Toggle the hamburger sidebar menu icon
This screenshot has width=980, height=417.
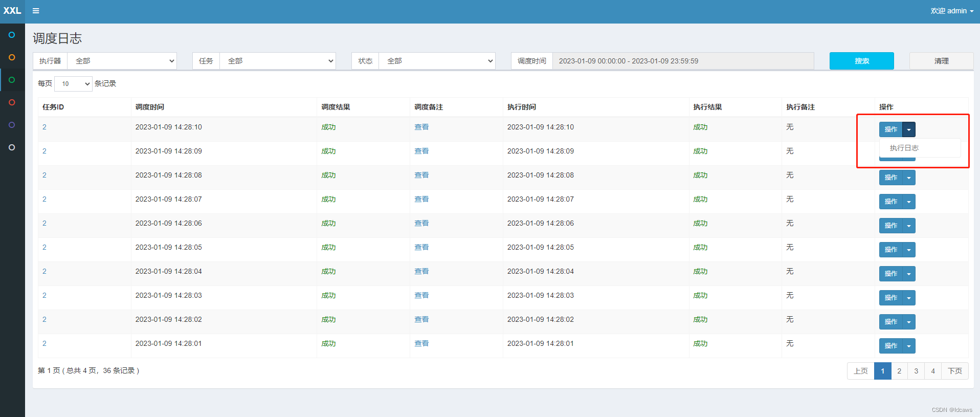pyautogui.click(x=36, y=11)
